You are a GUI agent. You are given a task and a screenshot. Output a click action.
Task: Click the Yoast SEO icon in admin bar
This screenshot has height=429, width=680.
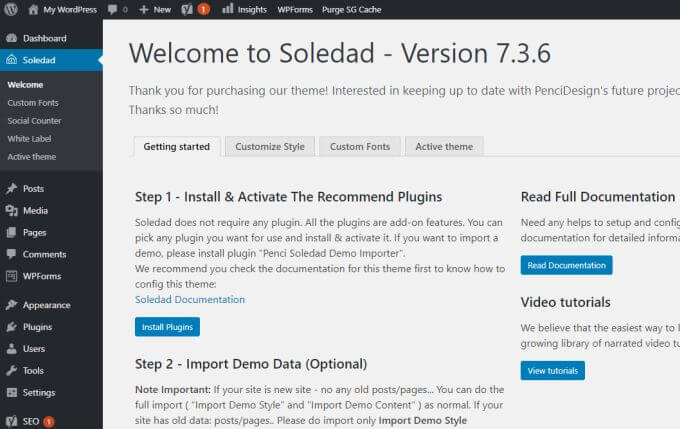pyautogui.click(x=187, y=9)
